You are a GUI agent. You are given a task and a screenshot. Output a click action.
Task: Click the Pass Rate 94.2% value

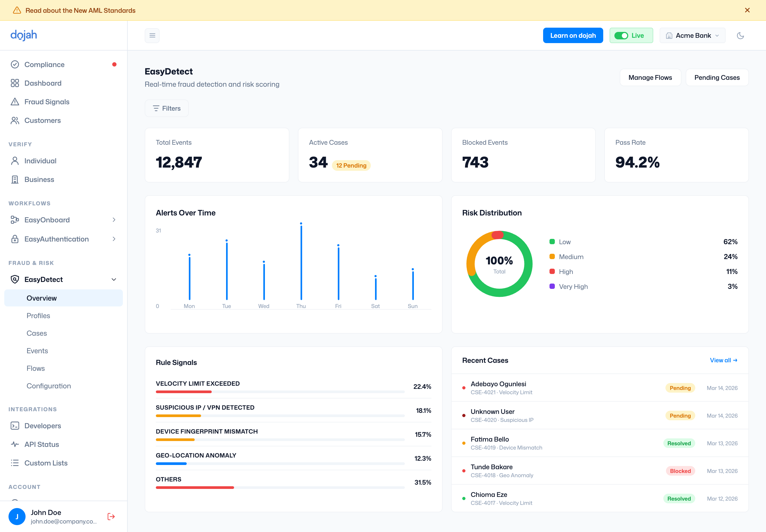637,162
